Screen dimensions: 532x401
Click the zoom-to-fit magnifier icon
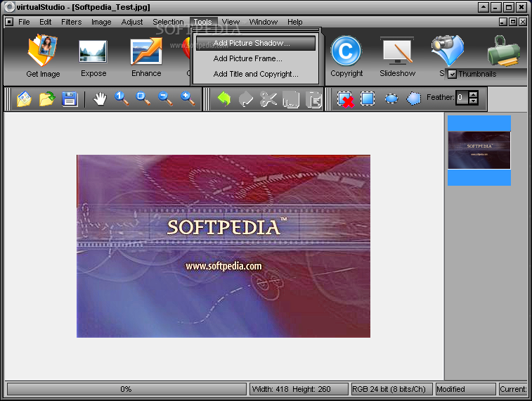[x=143, y=98]
